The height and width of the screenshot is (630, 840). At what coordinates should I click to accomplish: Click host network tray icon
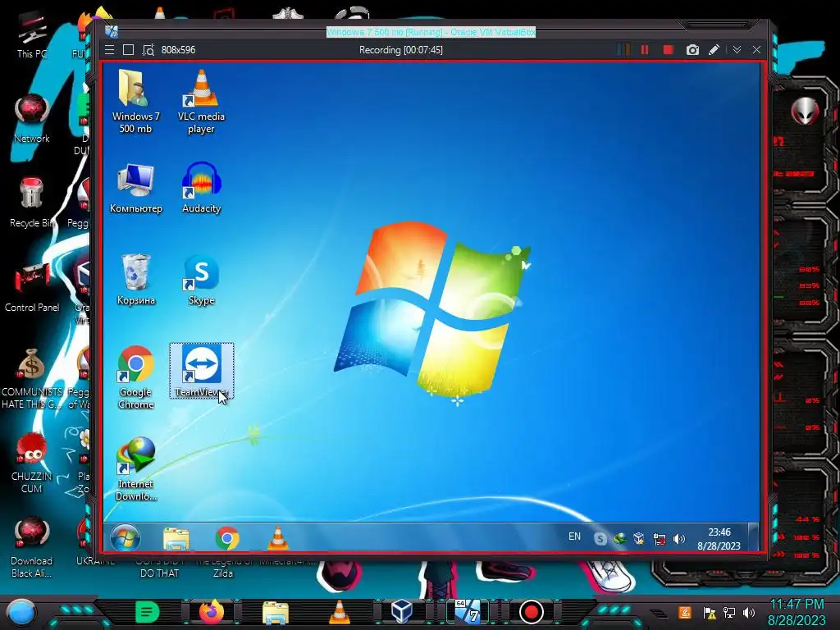tap(729, 613)
